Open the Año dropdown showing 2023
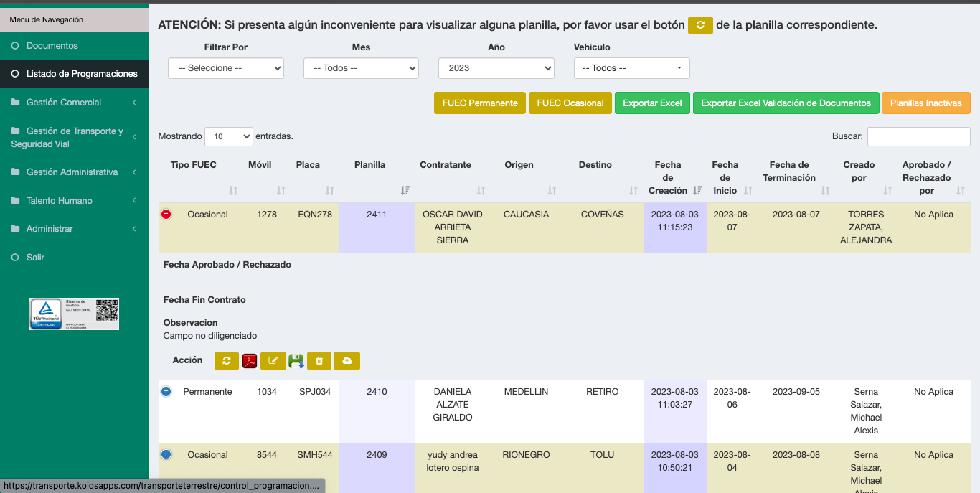The height and width of the screenshot is (493, 980). [x=496, y=68]
